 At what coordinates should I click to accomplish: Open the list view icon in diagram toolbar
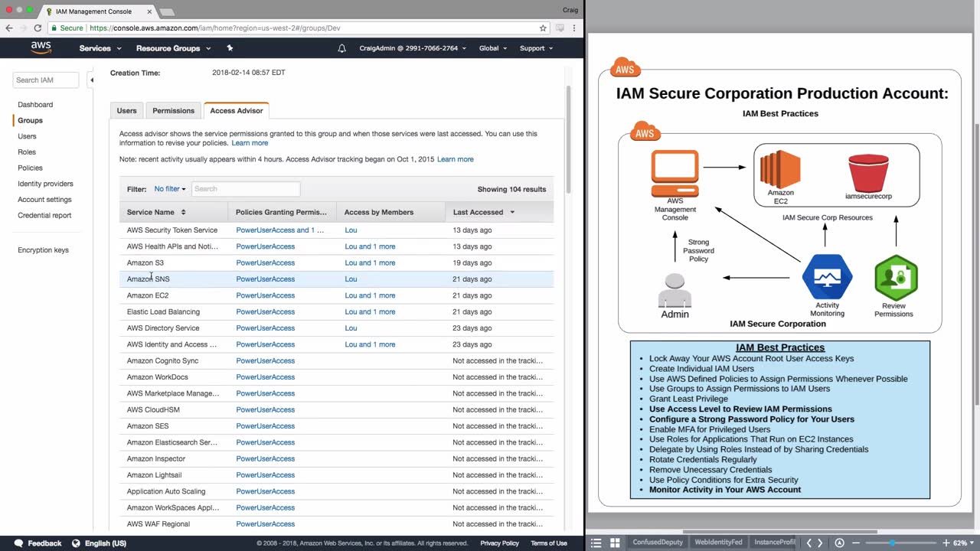coord(596,543)
